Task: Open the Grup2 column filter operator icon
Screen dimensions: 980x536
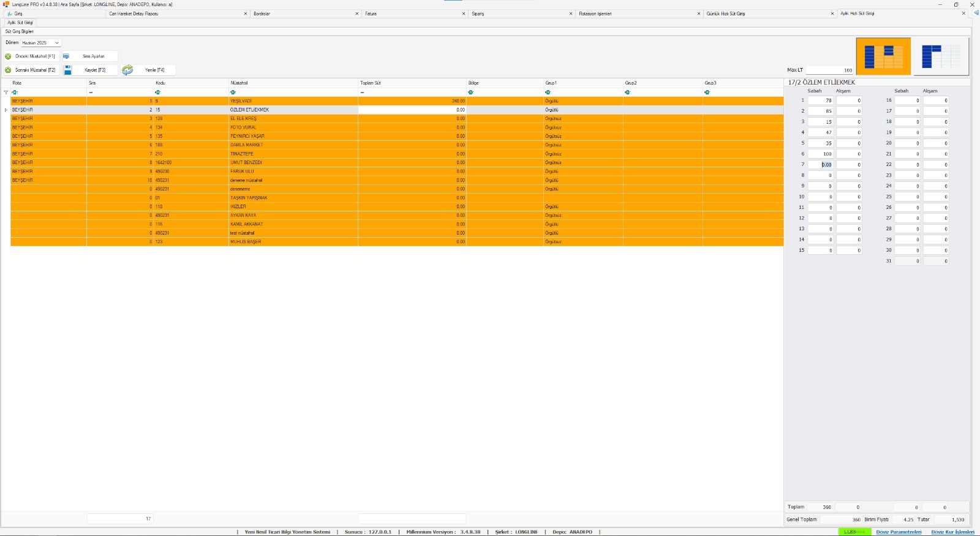Action: [x=627, y=92]
